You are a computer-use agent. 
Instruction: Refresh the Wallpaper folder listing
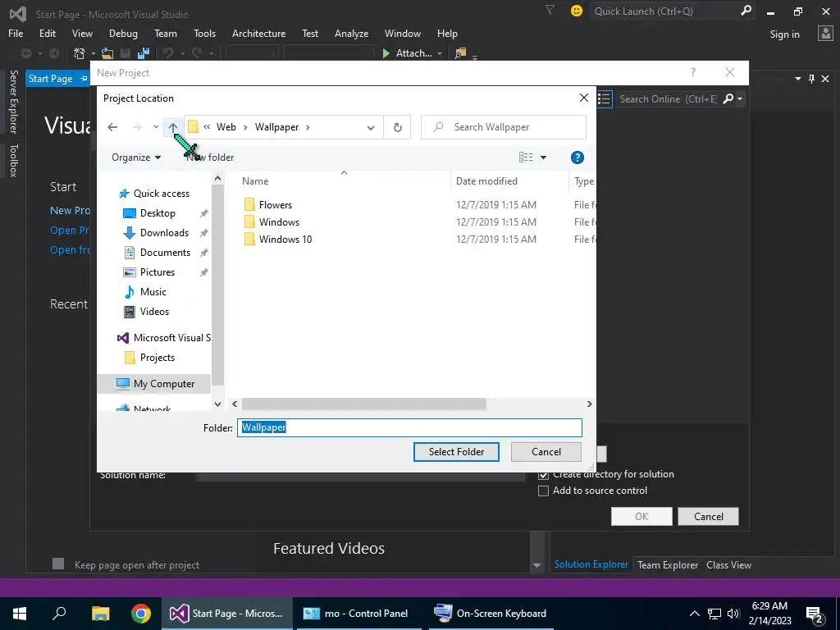point(398,127)
